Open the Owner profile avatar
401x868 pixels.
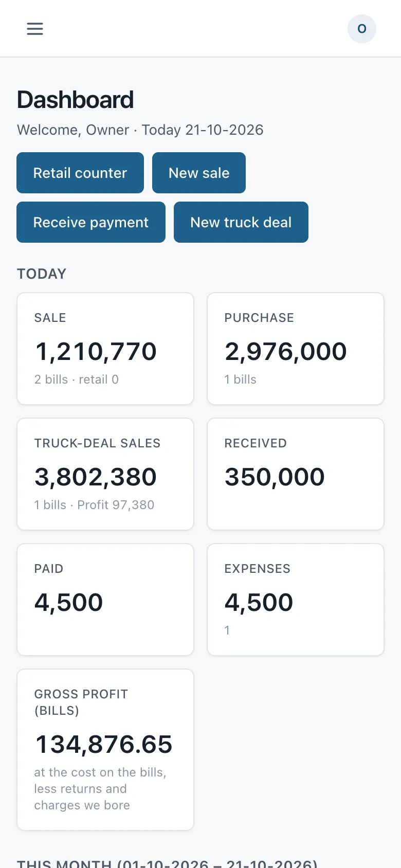[x=362, y=29]
